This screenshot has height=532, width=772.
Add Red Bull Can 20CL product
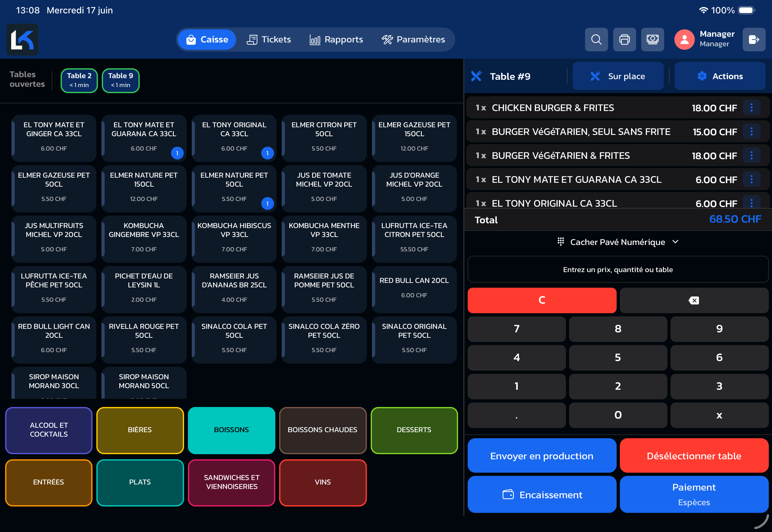414,289
